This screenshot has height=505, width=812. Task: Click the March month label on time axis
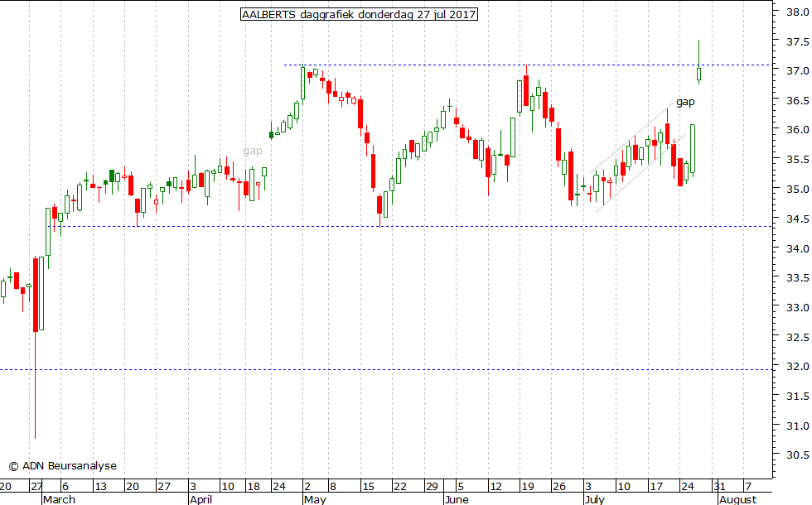point(59,499)
